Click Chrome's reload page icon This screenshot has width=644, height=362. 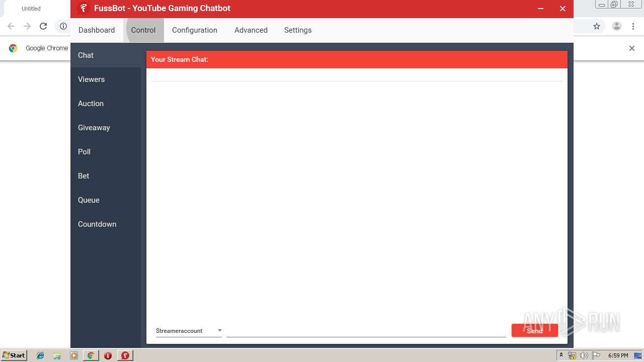[x=43, y=26]
